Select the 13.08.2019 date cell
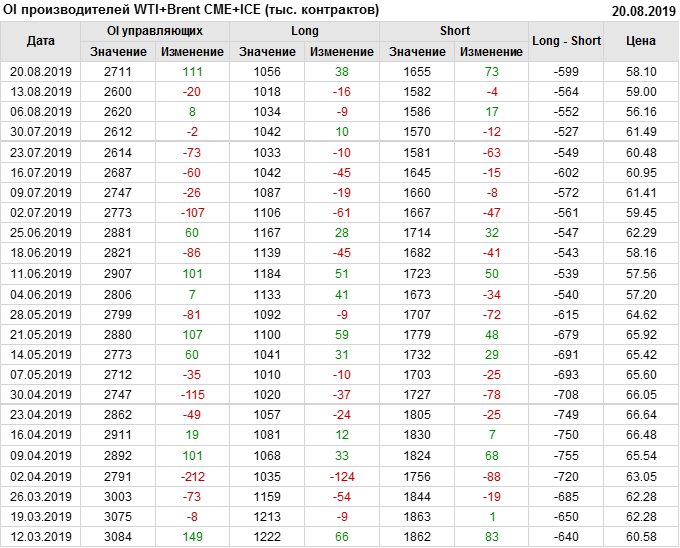Screen dimensions: 680x548 click(41, 91)
